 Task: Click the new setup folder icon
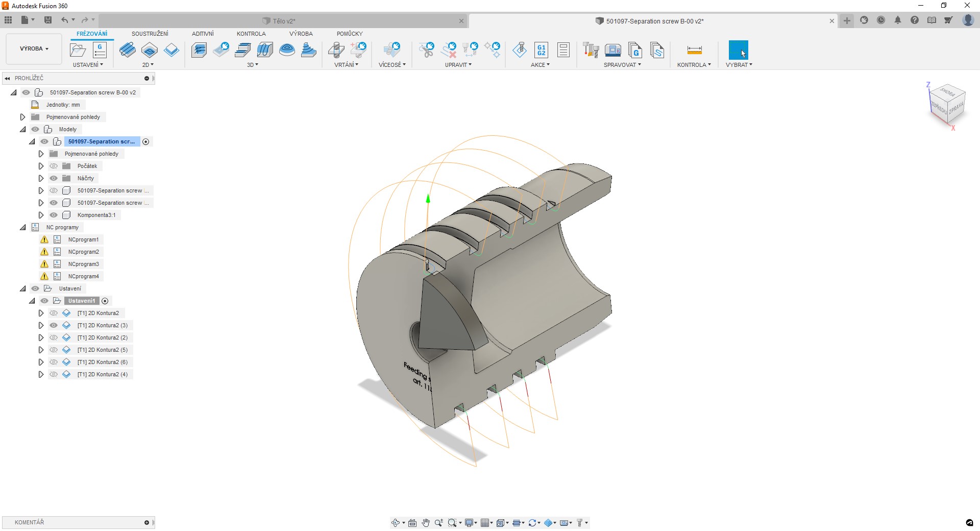point(78,50)
